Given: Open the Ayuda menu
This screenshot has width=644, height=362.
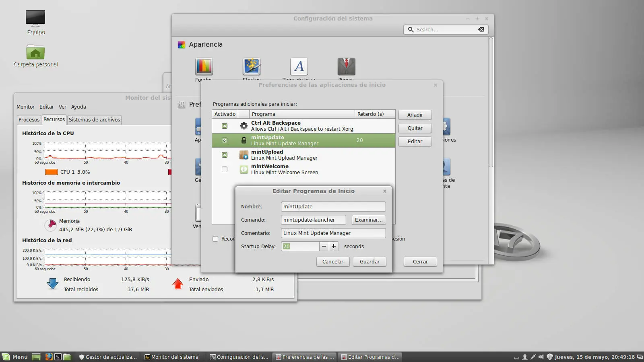Looking at the screenshot, I should click(x=78, y=107).
